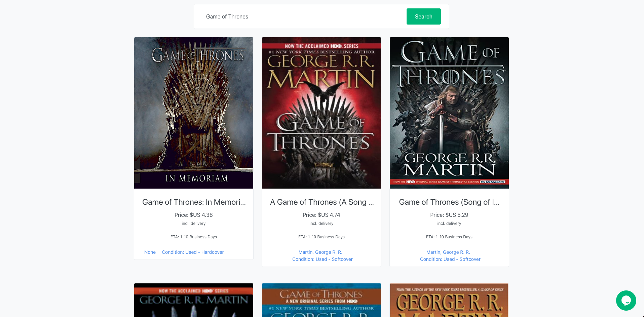Open the orange 'Clash of Kings' author cover
The image size is (644, 317).
coord(449,300)
